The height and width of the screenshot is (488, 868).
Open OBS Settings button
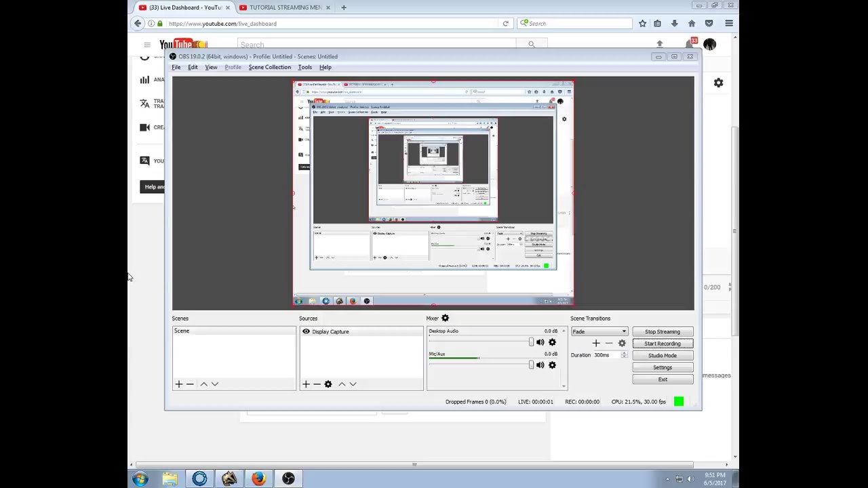coord(663,367)
